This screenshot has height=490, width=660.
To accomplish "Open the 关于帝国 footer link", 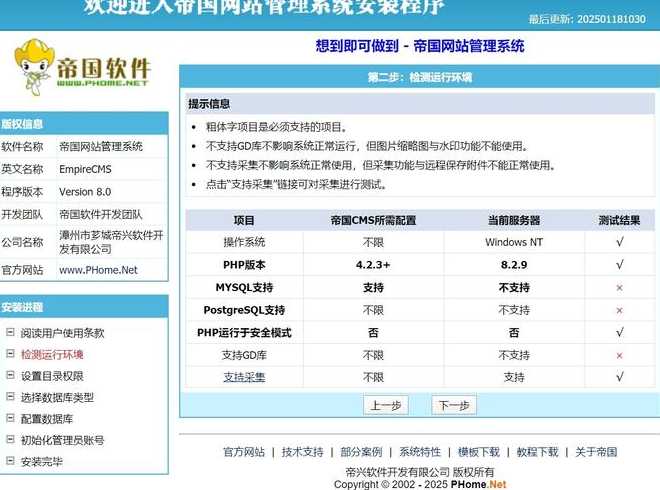I will tap(596, 452).
